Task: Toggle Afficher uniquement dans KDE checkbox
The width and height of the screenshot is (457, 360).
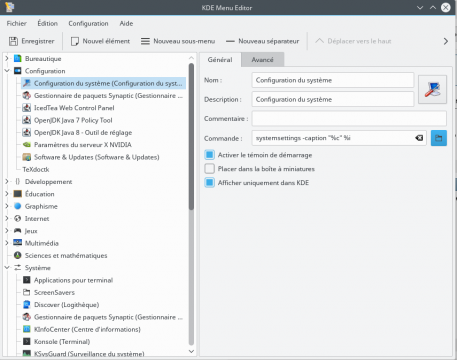Action: [209, 183]
